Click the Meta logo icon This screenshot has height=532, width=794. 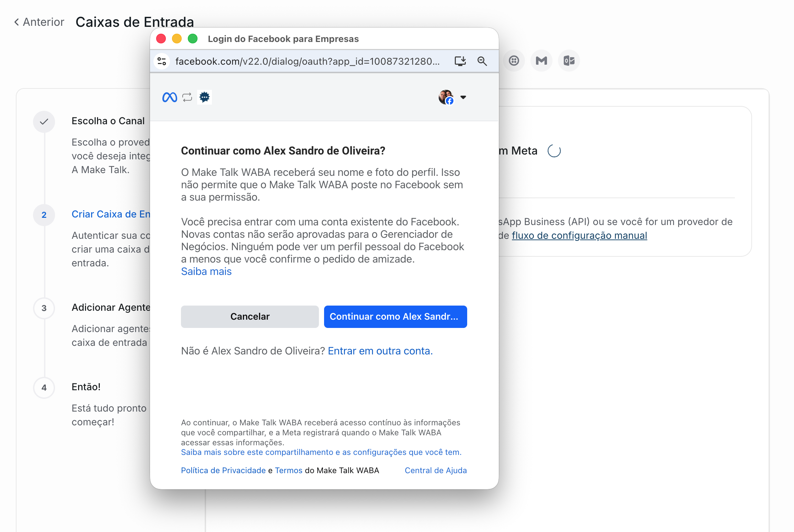click(x=170, y=97)
